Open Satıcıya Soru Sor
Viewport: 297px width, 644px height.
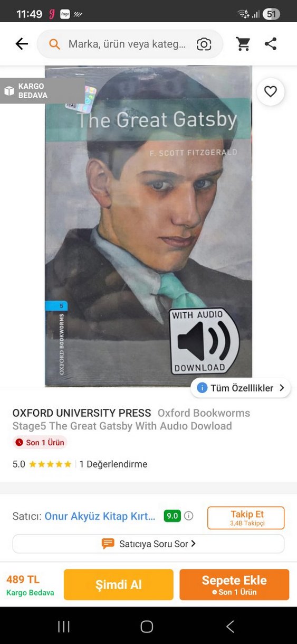(x=148, y=544)
